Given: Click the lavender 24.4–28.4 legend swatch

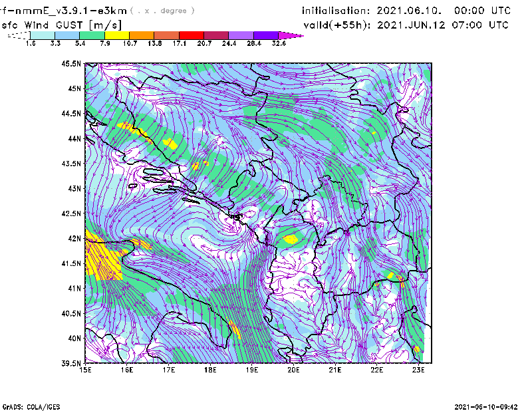Looking at the screenshot, I should click(x=241, y=35).
